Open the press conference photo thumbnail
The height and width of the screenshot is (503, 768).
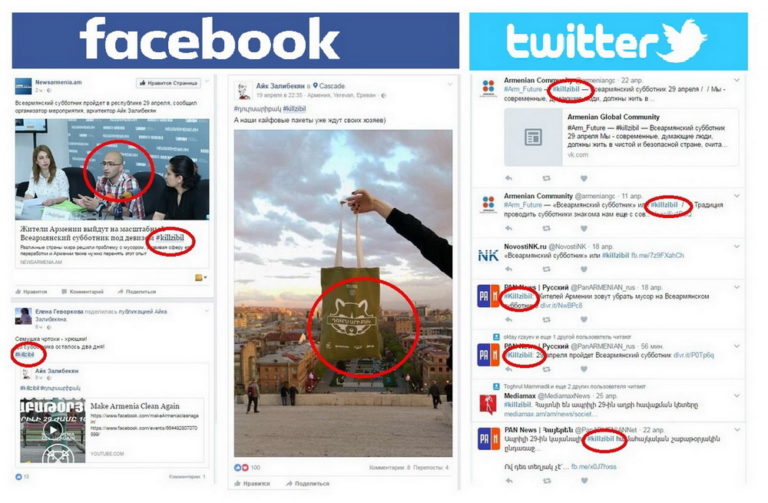coord(112,169)
